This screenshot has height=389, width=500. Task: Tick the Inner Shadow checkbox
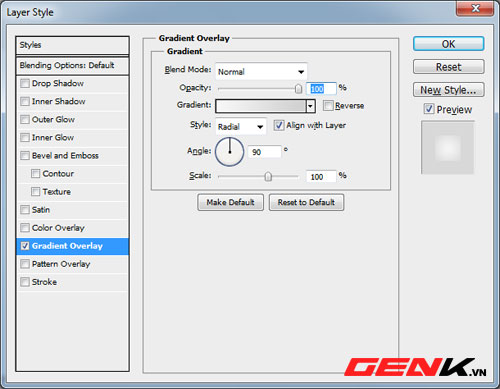tap(25, 101)
